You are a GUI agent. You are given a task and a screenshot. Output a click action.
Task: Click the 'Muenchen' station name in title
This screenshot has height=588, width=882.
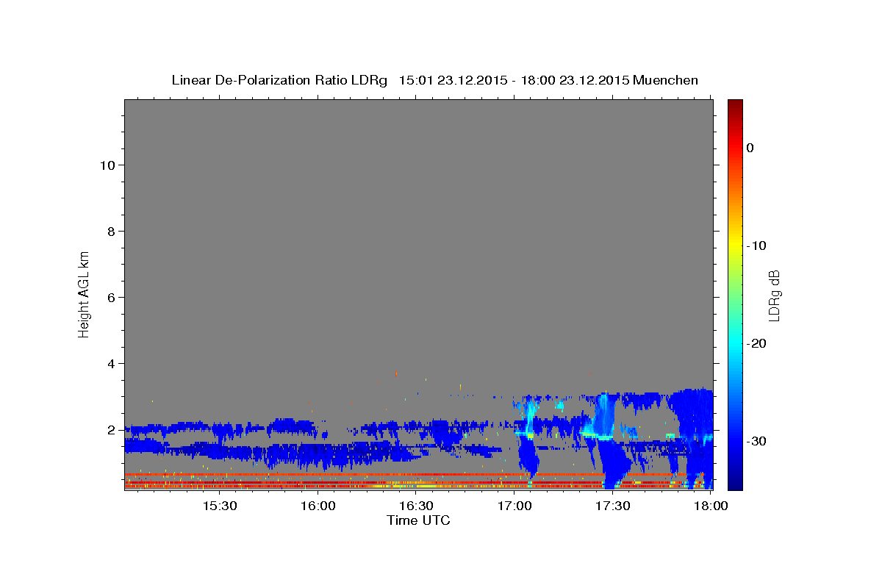666,80
